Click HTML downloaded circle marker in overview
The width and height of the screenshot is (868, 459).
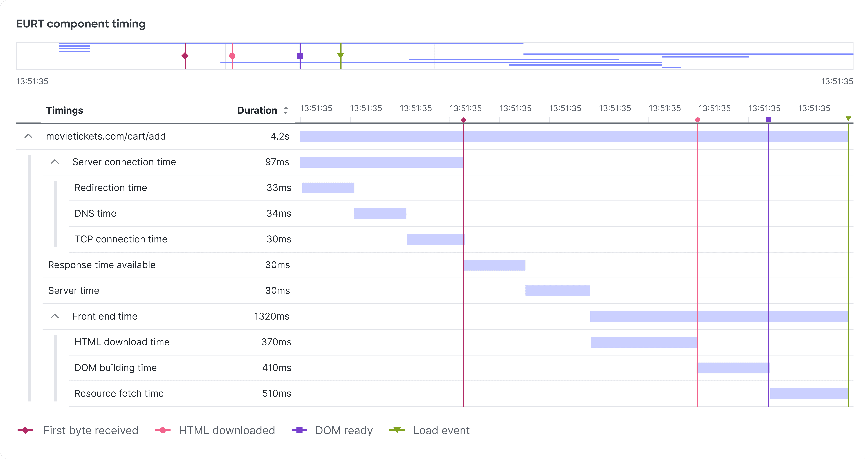pyautogui.click(x=232, y=56)
